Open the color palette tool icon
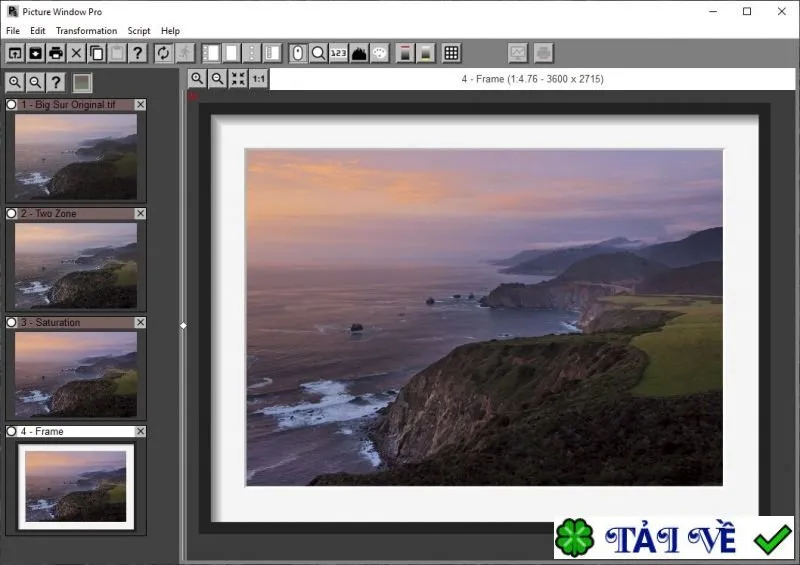 click(x=380, y=53)
